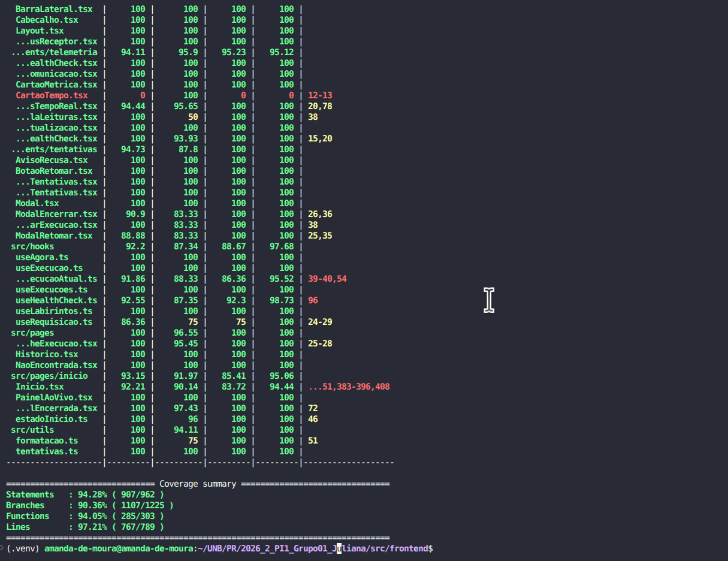Select the Inicio.tsx file name

[40, 387]
